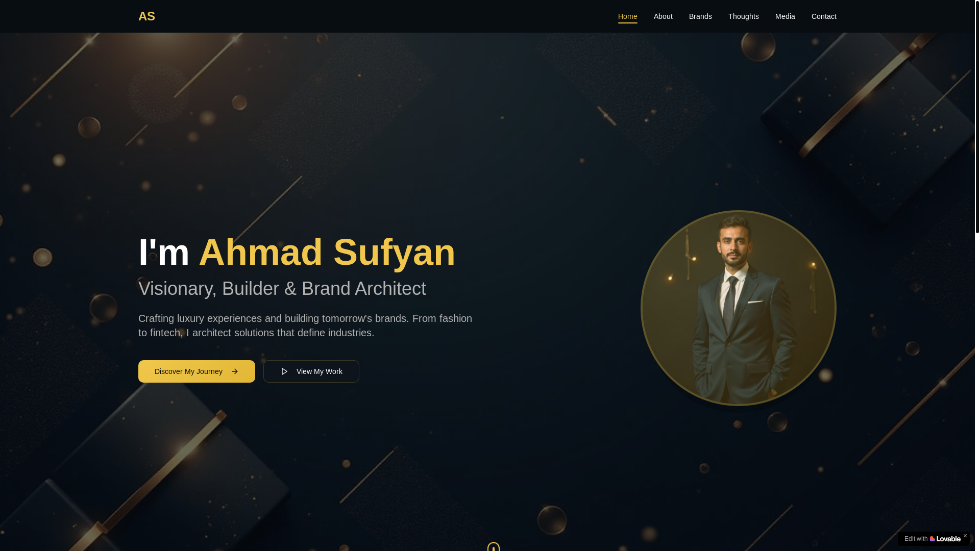Click the Ahmad Sufyan heading text
980x551 pixels.
coord(327,252)
